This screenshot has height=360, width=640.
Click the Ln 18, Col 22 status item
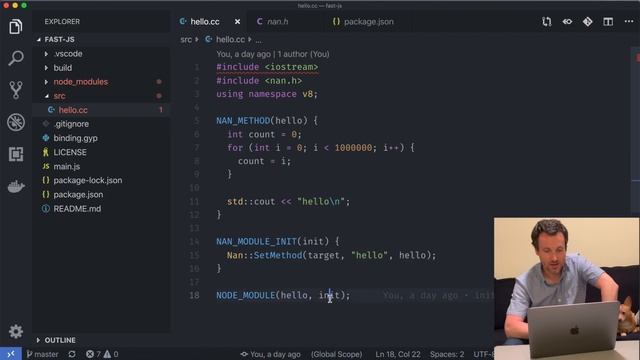tap(398, 354)
